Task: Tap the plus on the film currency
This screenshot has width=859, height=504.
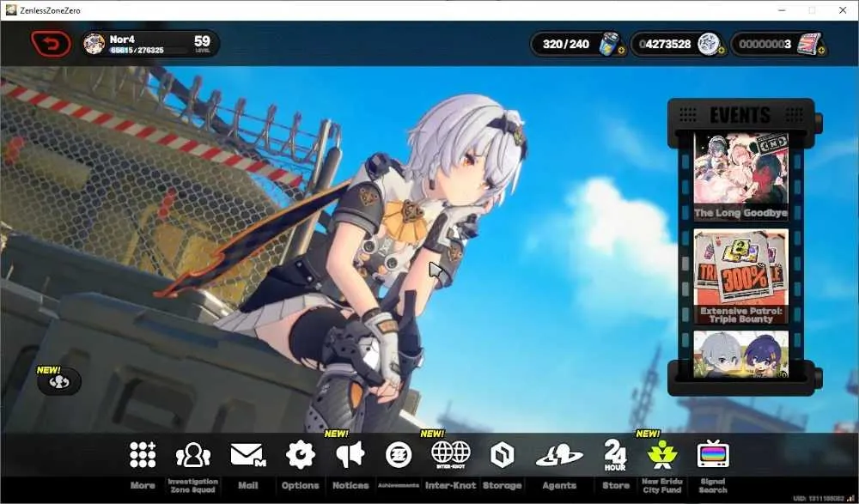Action: click(821, 51)
